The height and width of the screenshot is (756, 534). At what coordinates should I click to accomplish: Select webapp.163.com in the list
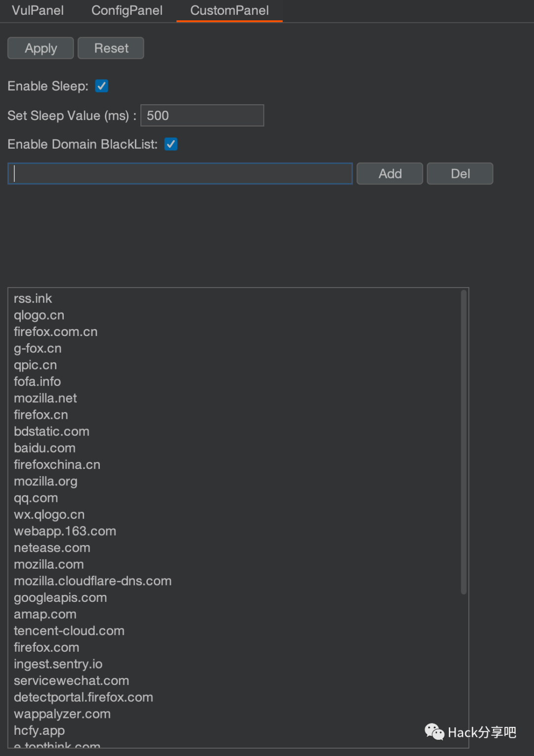65,531
